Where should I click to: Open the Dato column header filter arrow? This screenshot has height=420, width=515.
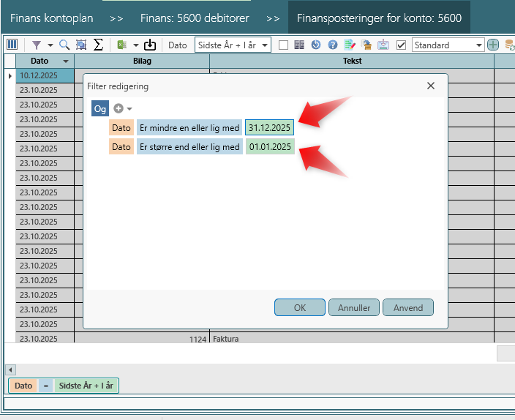(67, 61)
